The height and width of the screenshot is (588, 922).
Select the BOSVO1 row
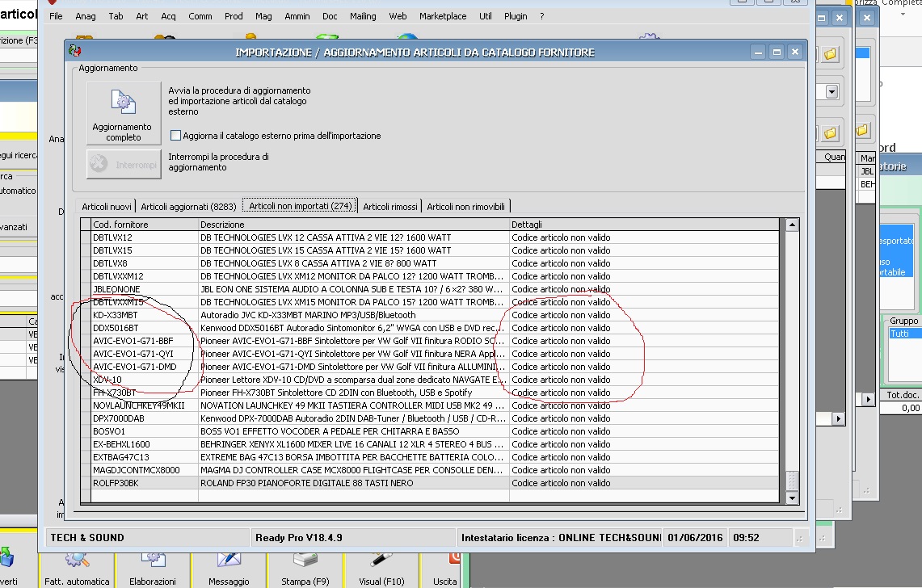(x=435, y=431)
